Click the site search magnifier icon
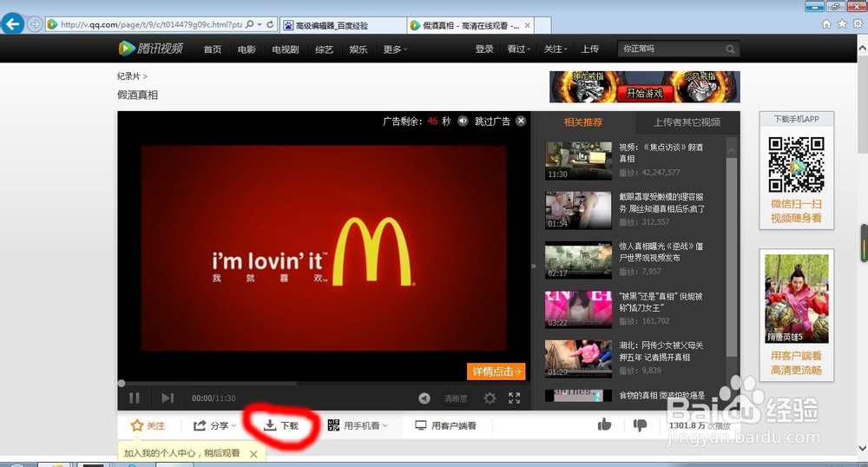Viewport: 868px width, 467px height. [731, 49]
